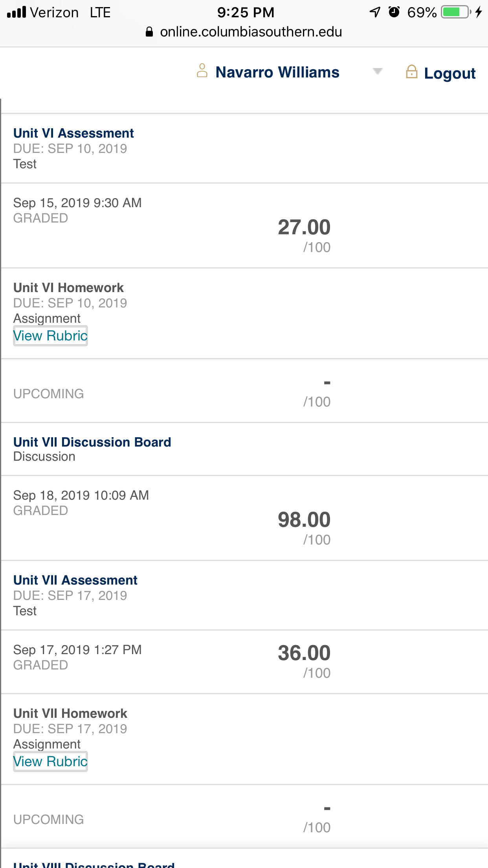Viewport: 488px width, 868px height.
Task: Select the 98.00 discussion score
Action: click(304, 520)
